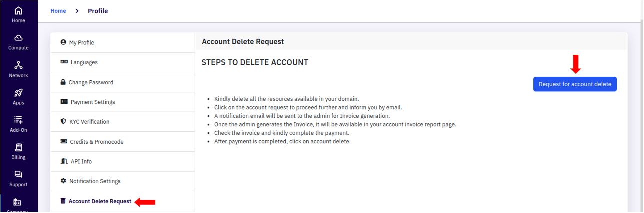The image size is (644, 213).
Task: Open the Languages menu item
Action: click(123, 62)
